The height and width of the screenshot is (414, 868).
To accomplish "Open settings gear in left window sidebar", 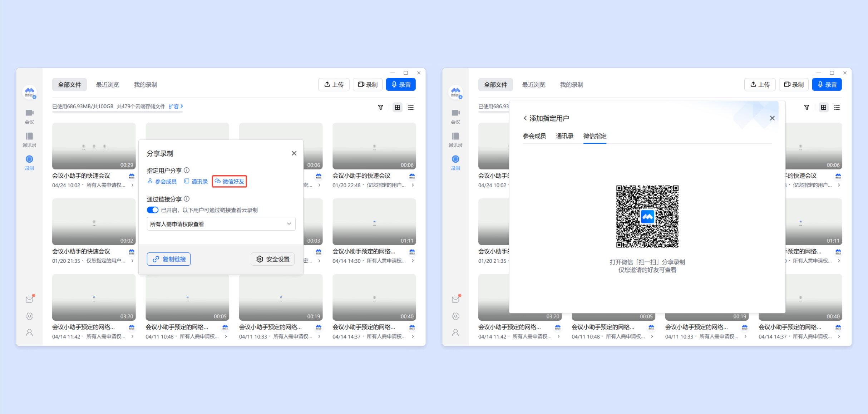I will pos(30,316).
